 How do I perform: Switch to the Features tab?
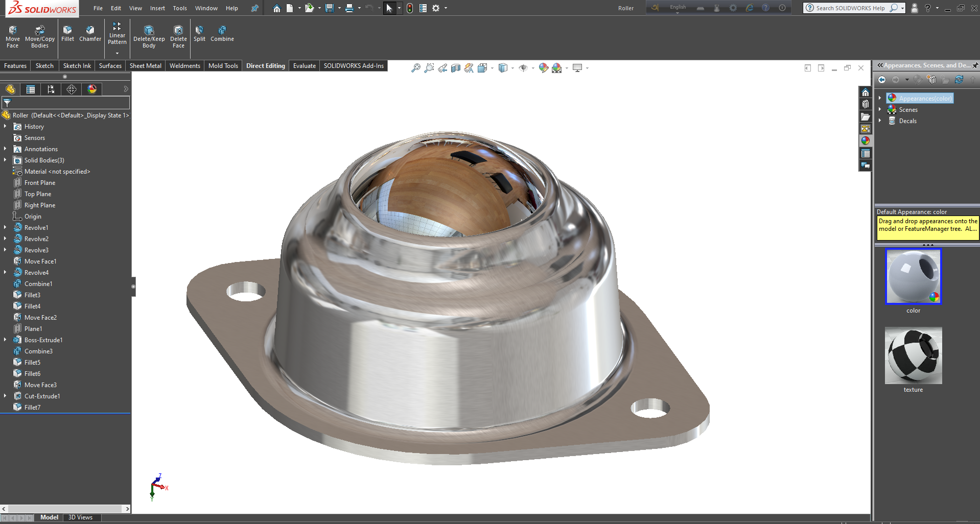click(15, 66)
